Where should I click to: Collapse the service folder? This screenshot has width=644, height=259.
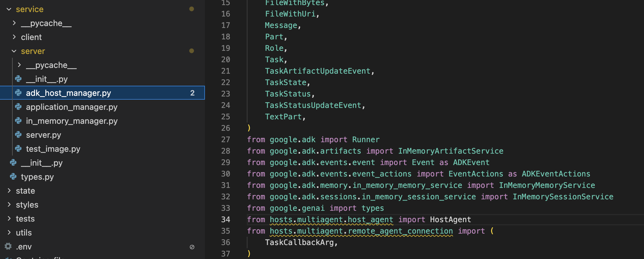pos(9,9)
